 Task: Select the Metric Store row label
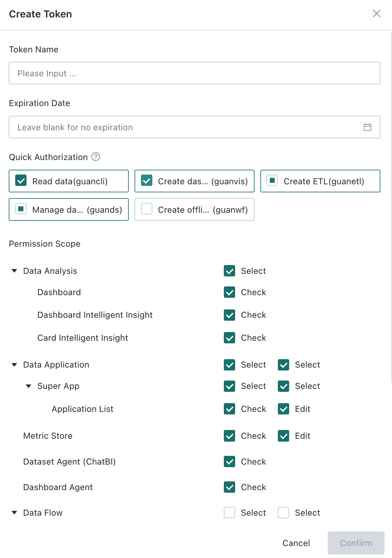tap(48, 436)
